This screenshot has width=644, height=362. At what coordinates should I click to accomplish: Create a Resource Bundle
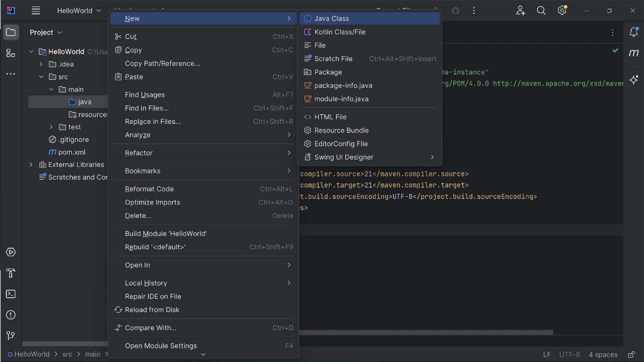pyautogui.click(x=370, y=130)
